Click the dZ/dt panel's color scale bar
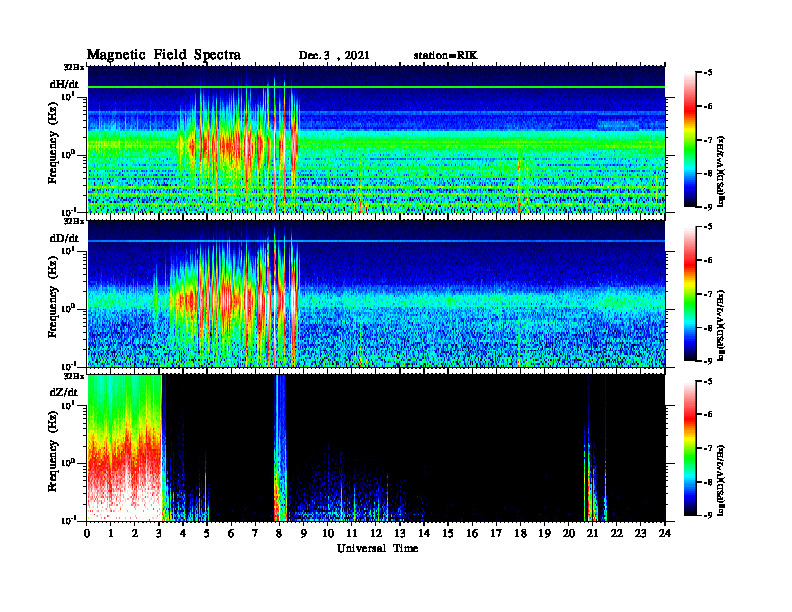This screenshot has height=612, width=792. tap(689, 448)
